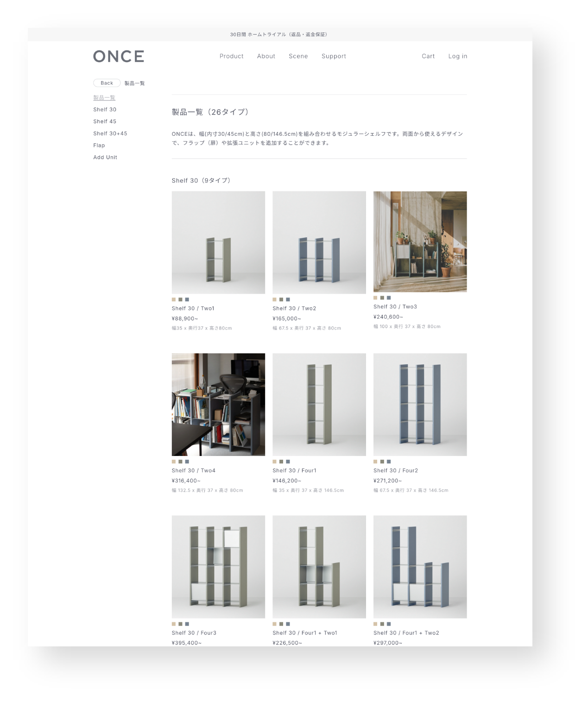
Task: Open the Shelf 30 / Two4 office photo
Action: point(218,405)
